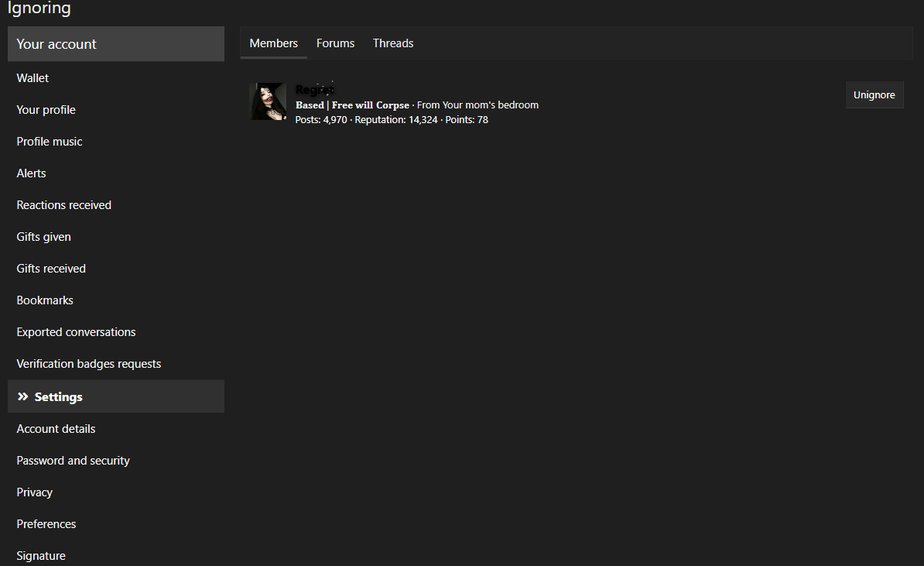Switch to the Forums tab

pyautogui.click(x=335, y=43)
